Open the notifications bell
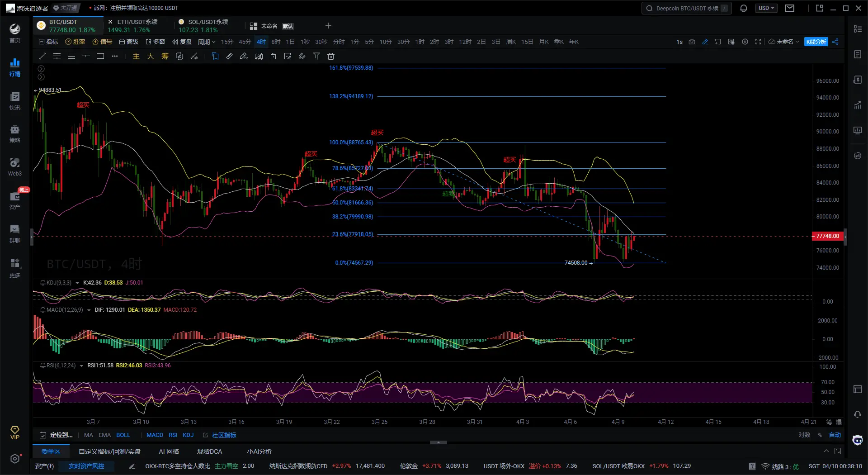Image resolution: width=868 pixels, height=475 pixels. point(743,8)
